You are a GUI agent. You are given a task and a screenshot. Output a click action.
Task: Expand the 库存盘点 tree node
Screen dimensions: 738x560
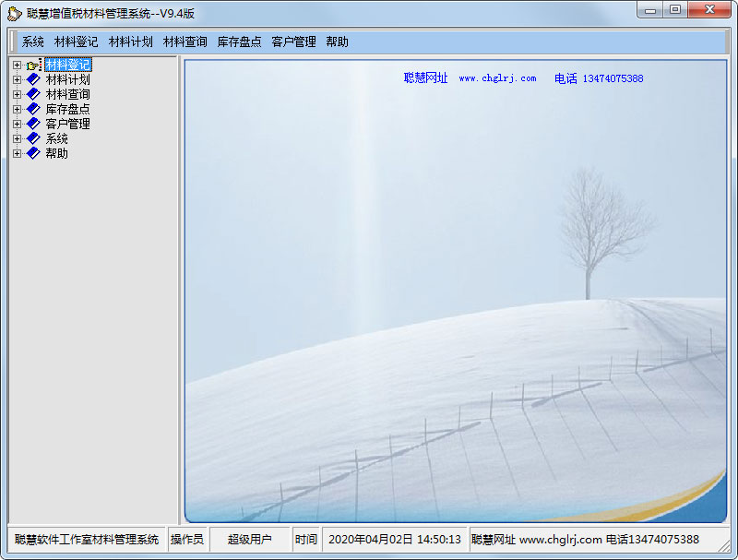(17, 109)
